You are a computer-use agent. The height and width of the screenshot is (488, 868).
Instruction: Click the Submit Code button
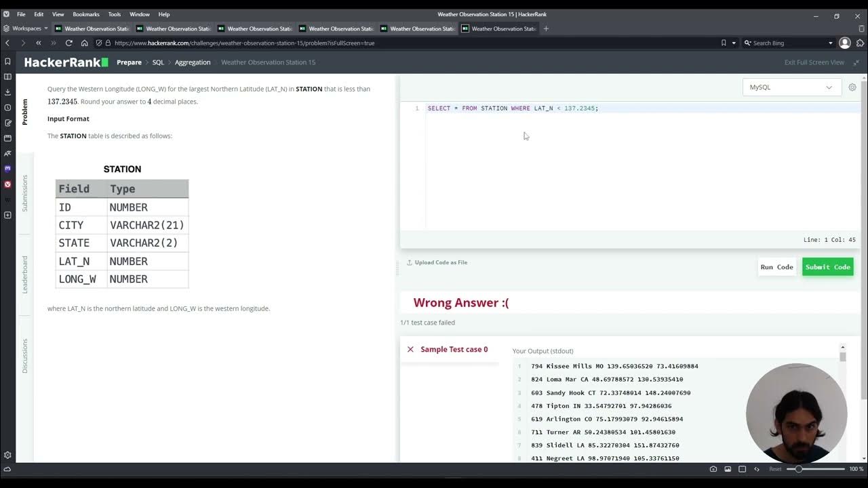pyautogui.click(x=827, y=267)
